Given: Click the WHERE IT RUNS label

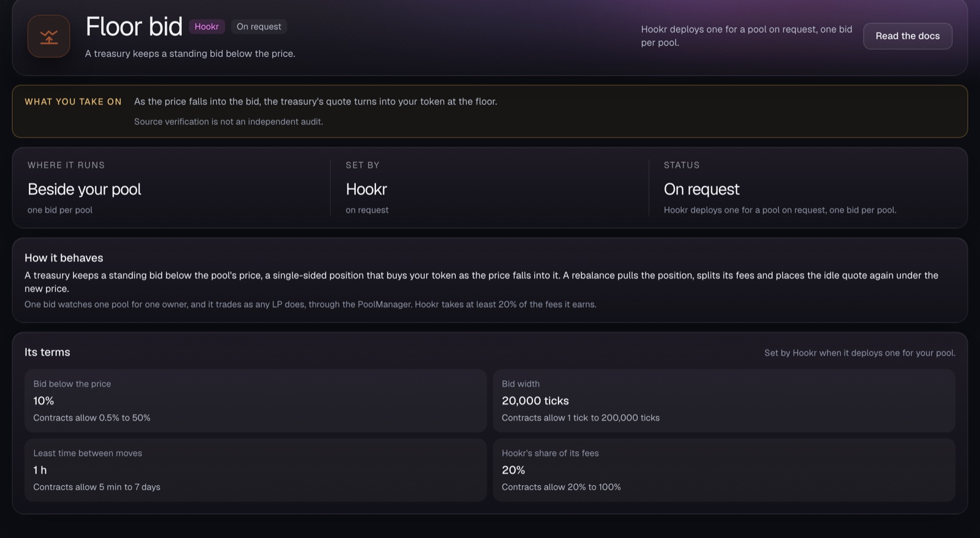Looking at the screenshot, I should coord(66,165).
